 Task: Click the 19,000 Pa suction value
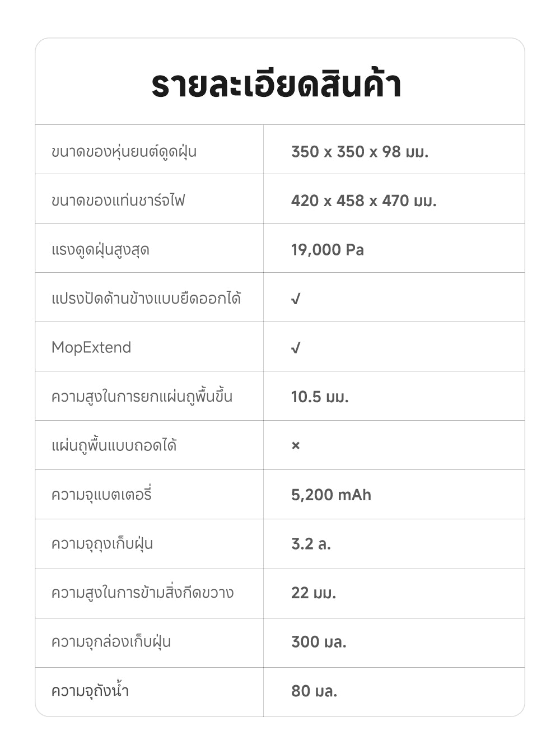click(327, 249)
